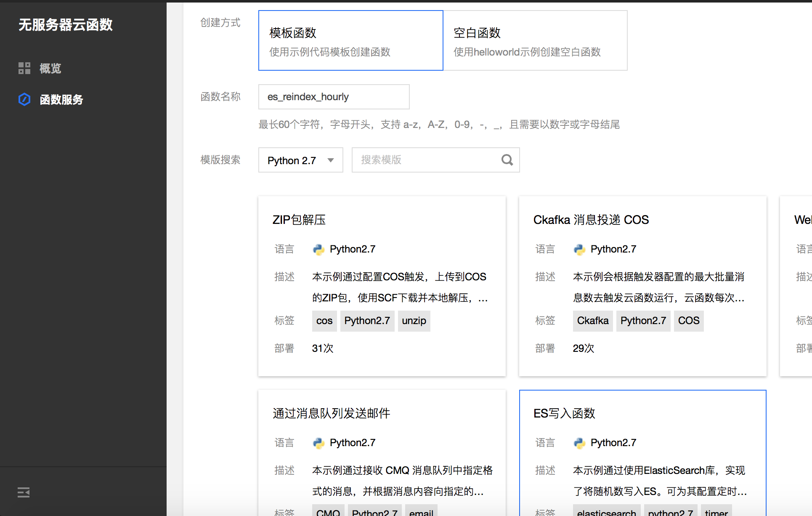Open the Python 2.7 language dropdown
Image resolution: width=812 pixels, height=516 pixels.
point(300,160)
